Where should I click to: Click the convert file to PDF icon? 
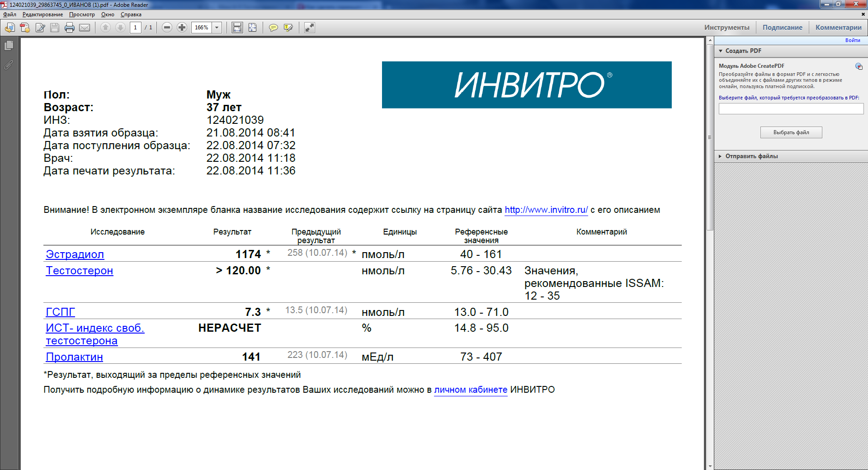coord(25,28)
